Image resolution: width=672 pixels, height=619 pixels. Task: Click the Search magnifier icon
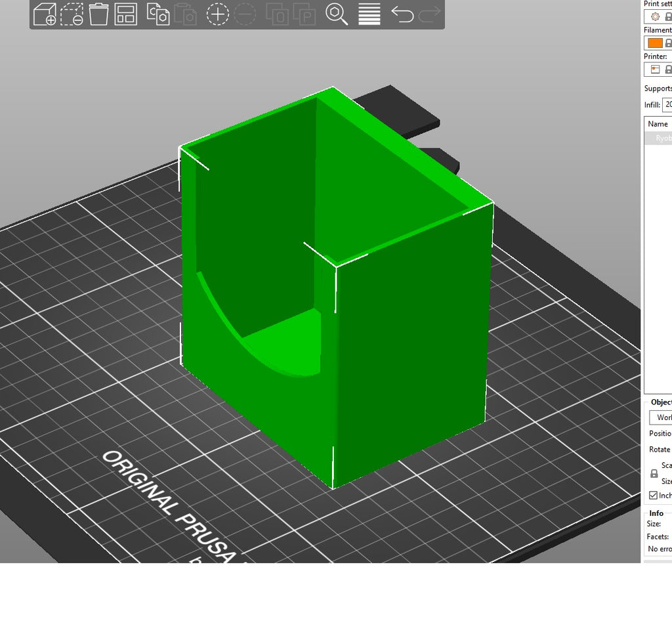tap(337, 14)
